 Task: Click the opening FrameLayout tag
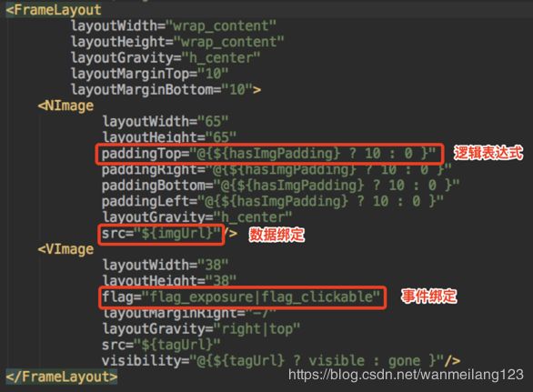[54, 10]
